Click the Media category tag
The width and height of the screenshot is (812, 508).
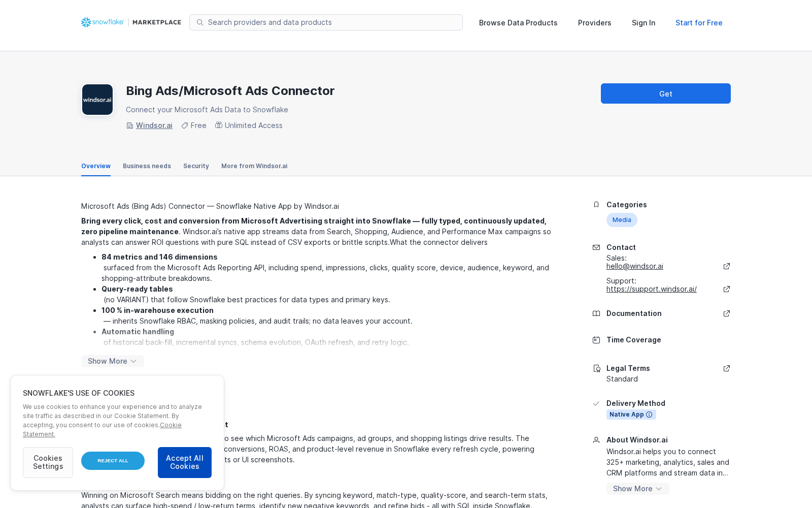[x=622, y=220]
